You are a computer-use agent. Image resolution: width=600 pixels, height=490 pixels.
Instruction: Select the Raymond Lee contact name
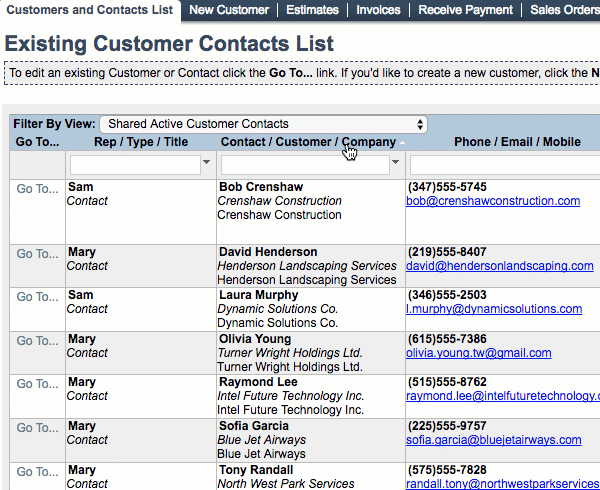click(258, 382)
